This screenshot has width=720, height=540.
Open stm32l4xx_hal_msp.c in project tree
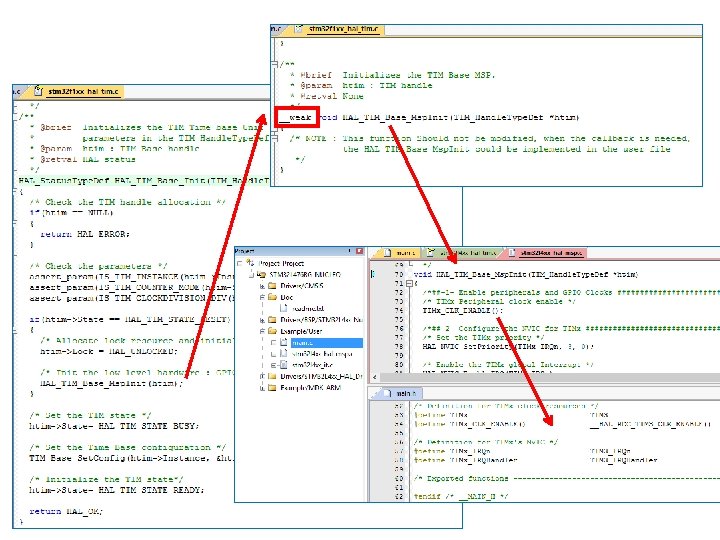(x=322, y=354)
